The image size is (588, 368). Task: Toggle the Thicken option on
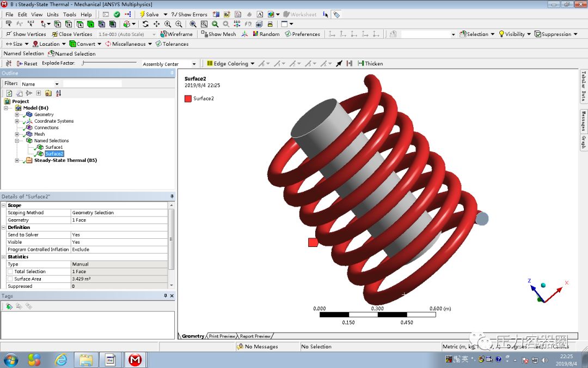[x=370, y=63]
